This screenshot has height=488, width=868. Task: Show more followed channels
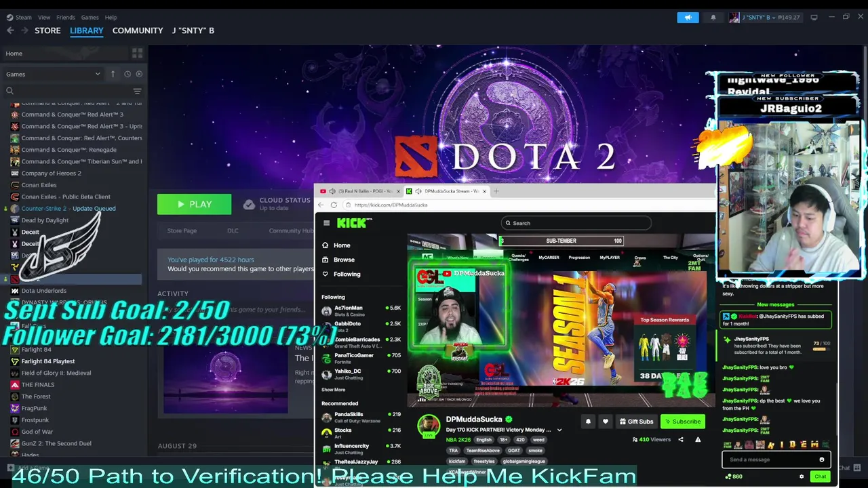[x=333, y=390]
